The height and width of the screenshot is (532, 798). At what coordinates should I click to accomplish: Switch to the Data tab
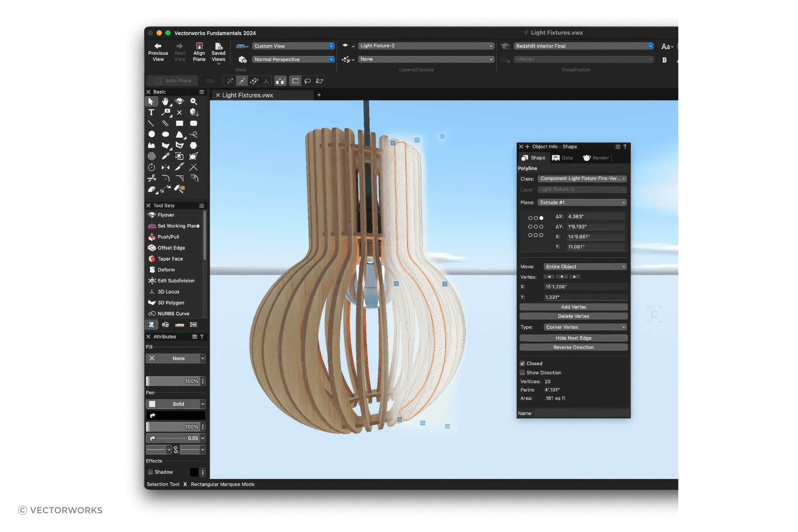tap(562, 158)
